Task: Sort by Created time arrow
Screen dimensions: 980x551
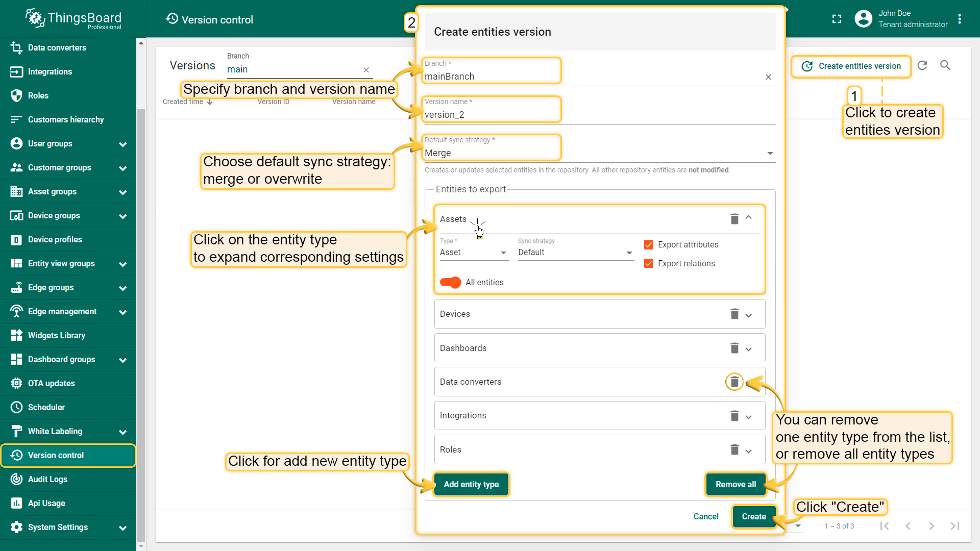Action: tap(210, 102)
